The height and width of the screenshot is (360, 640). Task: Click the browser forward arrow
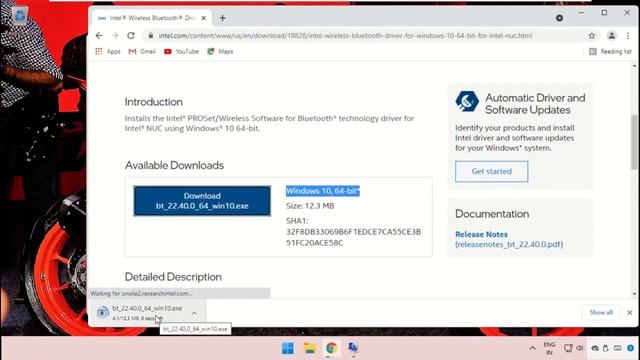(x=115, y=36)
